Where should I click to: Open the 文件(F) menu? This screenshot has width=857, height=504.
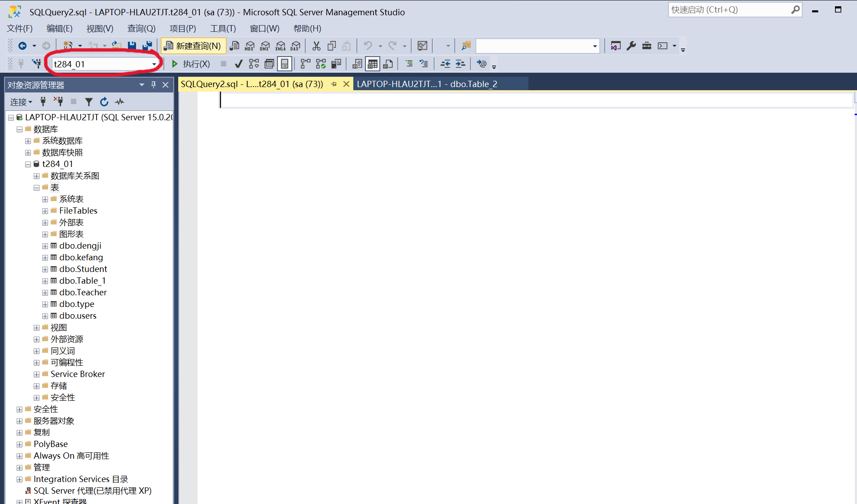coord(20,28)
